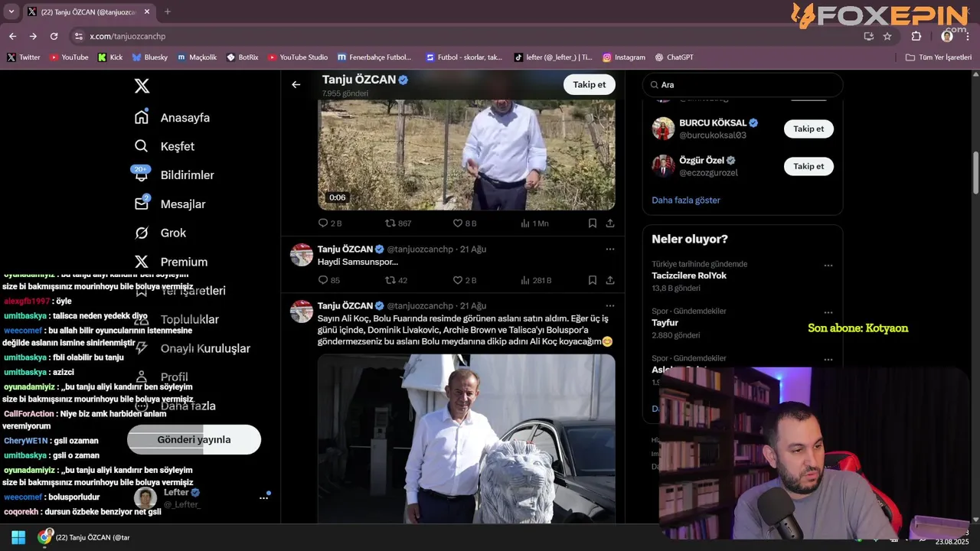Bookmark the video post
The image size is (980, 551).
pos(593,223)
